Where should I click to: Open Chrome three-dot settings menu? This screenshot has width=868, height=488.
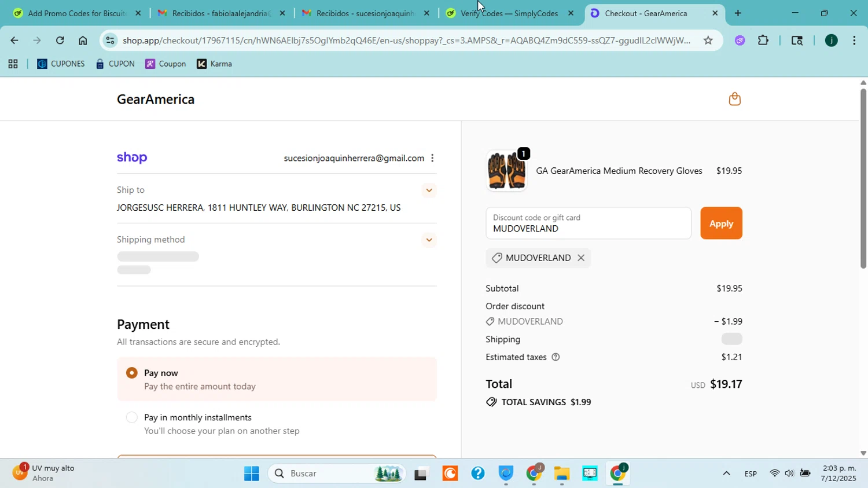(x=854, y=41)
